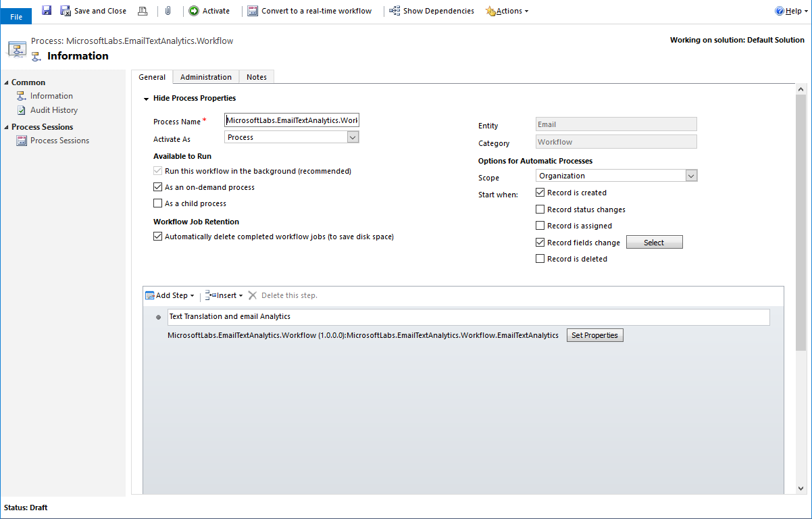The image size is (812, 519).
Task: Click the paperclip attach icon
Action: pyautogui.click(x=168, y=11)
